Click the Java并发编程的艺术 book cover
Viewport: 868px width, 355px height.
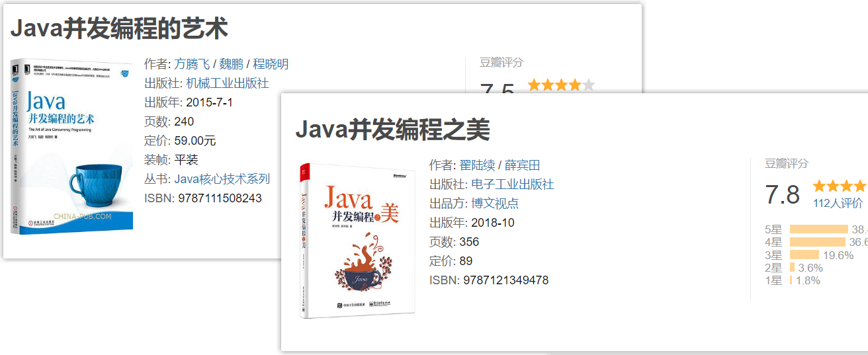tap(71, 146)
